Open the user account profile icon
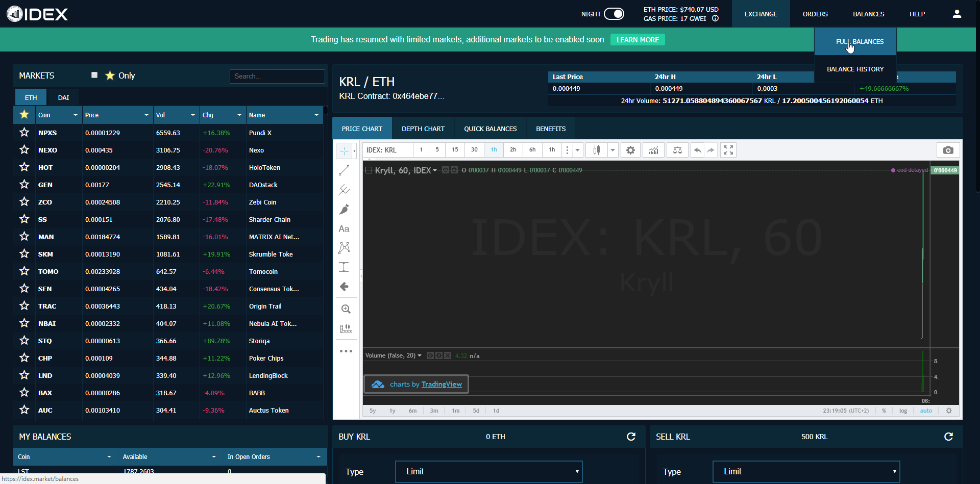The height and width of the screenshot is (484, 980). pyautogui.click(x=957, y=14)
